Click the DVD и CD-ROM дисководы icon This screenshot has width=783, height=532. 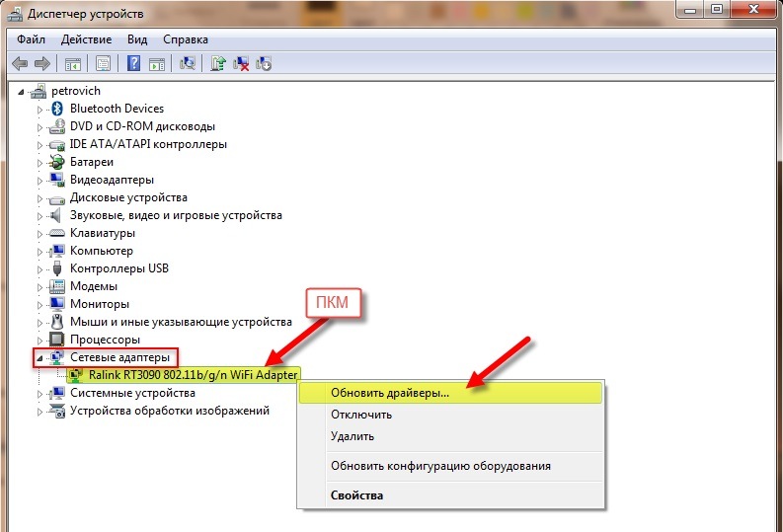(57, 126)
